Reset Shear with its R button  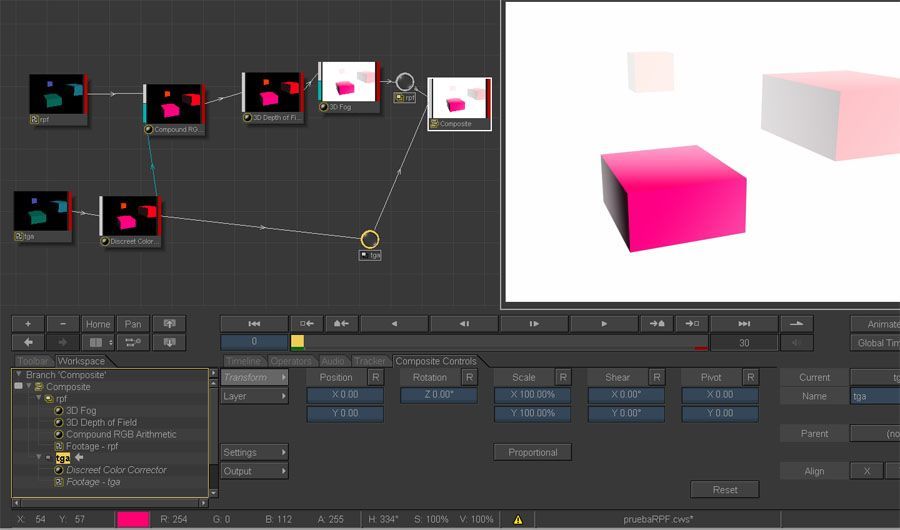pyautogui.click(x=657, y=377)
